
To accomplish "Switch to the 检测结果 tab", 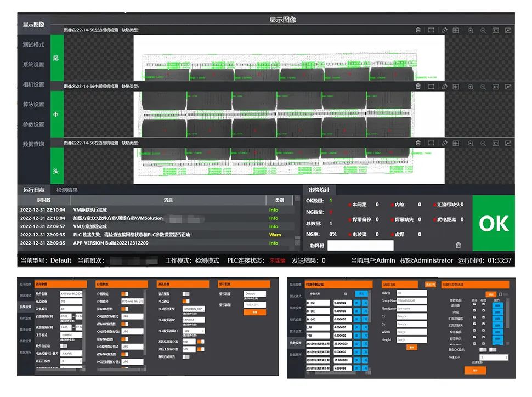I will pos(67,190).
